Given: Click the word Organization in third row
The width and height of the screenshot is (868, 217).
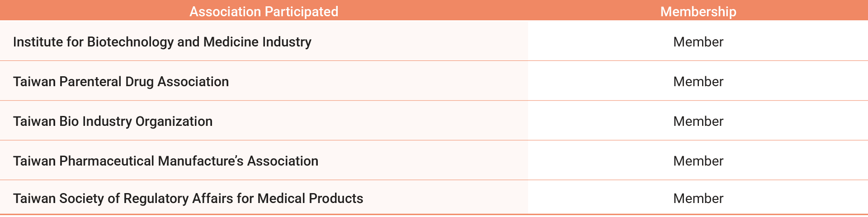Looking at the screenshot, I should point(174,121).
